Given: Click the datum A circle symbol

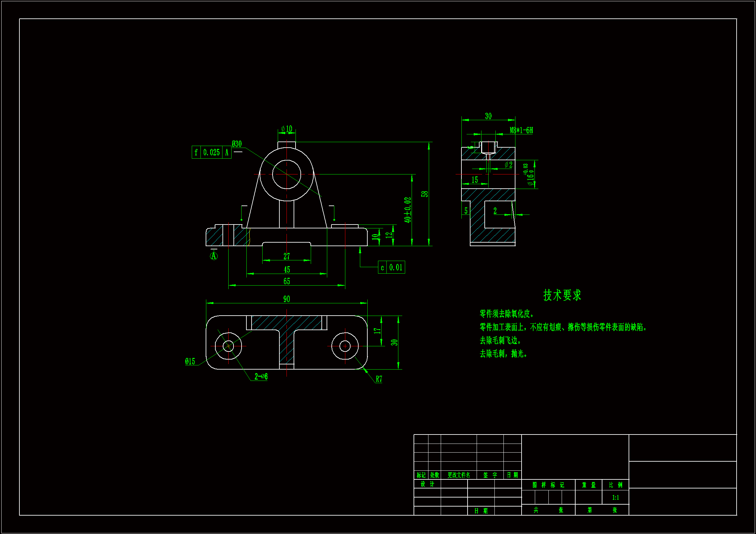Looking at the screenshot, I should point(214,256).
